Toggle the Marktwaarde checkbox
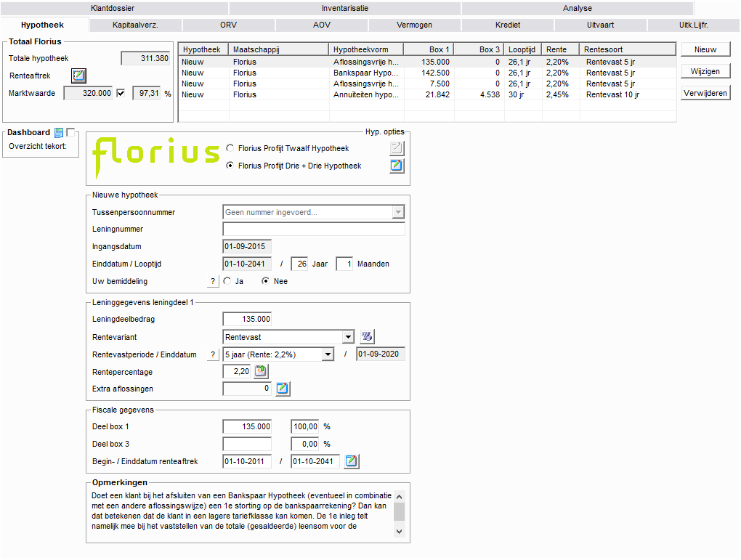The width and height of the screenshot is (741, 560). click(121, 93)
